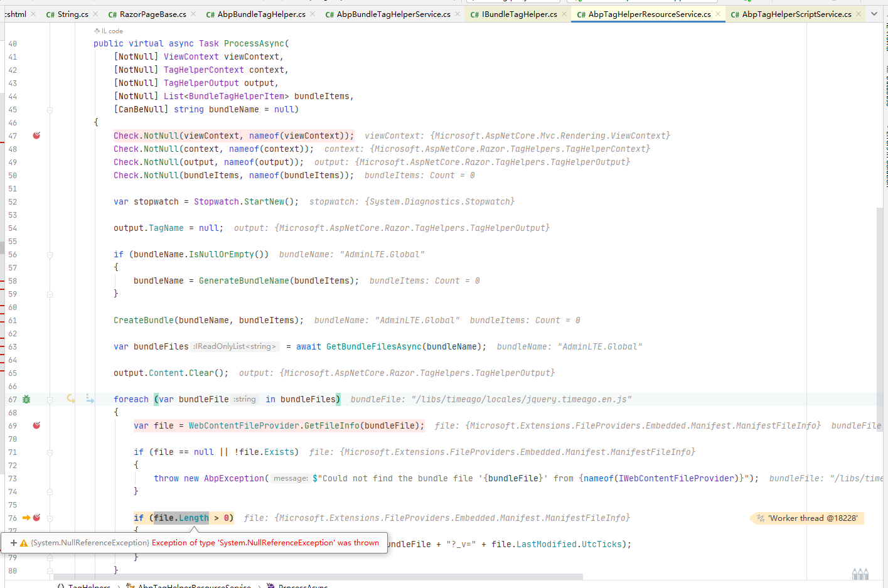
Task: Click the horizontal scrollbar below the code
Action: click(x=314, y=577)
